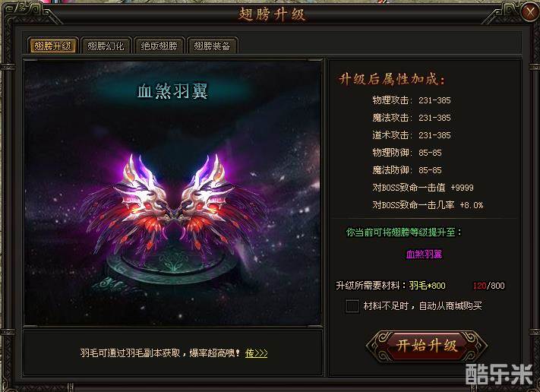
Task: Follow the 传>>> teleport link
Action: click(x=256, y=353)
